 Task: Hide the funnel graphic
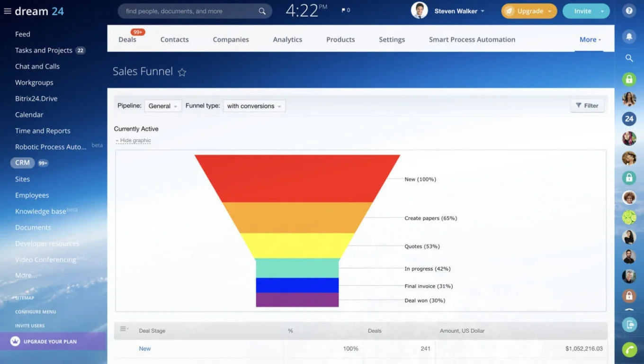133,140
